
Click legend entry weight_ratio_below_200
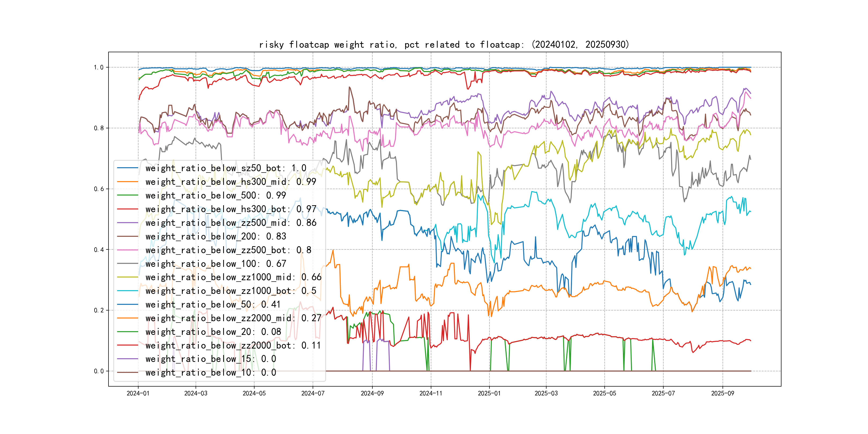[215, 237]
